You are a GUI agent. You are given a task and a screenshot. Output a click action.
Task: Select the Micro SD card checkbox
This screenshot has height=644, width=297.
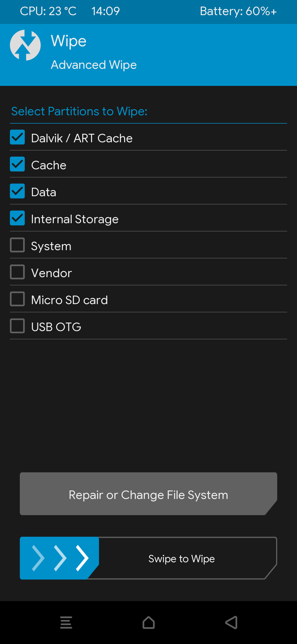(17, 299)
